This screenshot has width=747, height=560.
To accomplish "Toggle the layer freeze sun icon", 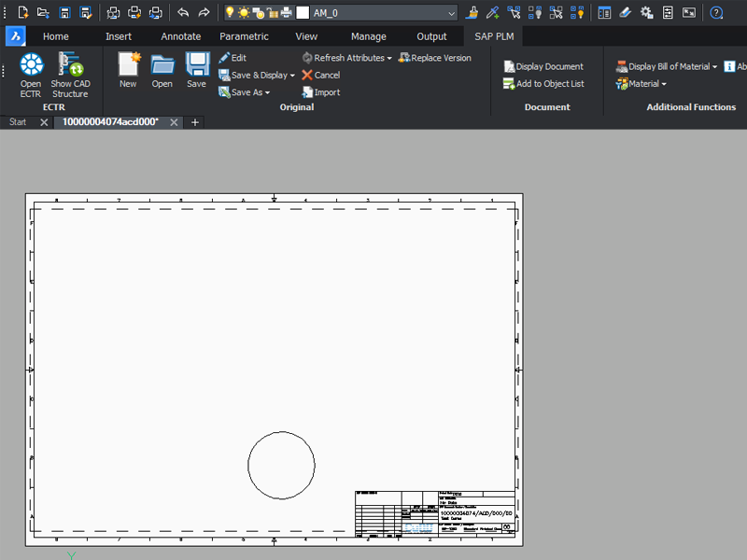I will pyautogui.click(x=245, y=13).
